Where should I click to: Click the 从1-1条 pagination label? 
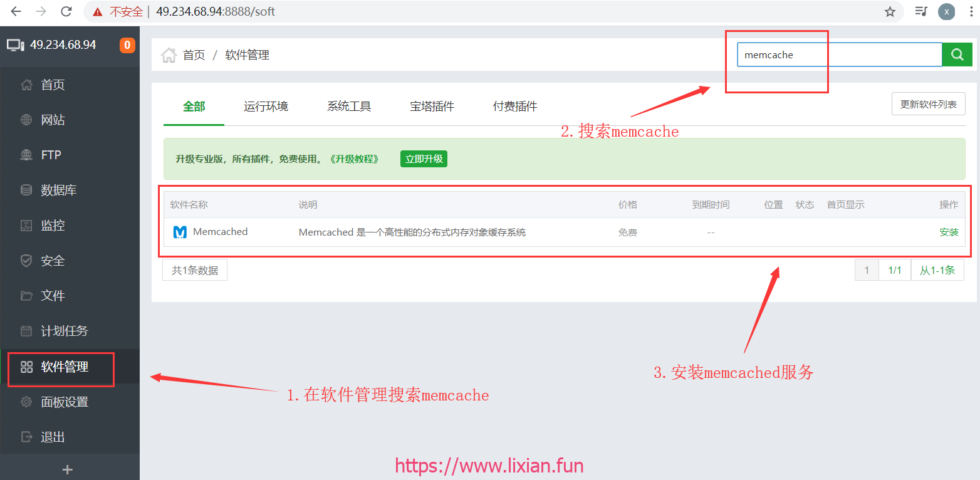(937, 270)
